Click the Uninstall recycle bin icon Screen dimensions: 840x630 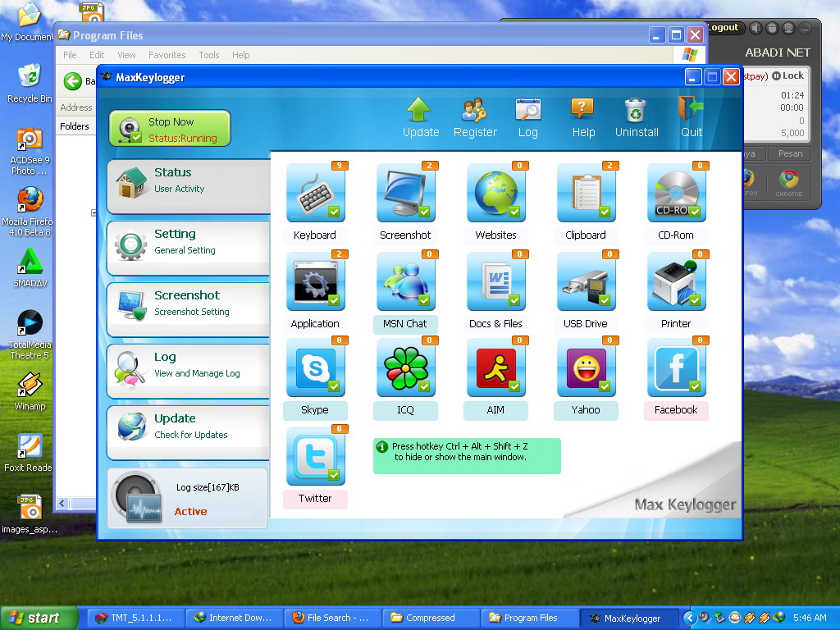[637, 117]
